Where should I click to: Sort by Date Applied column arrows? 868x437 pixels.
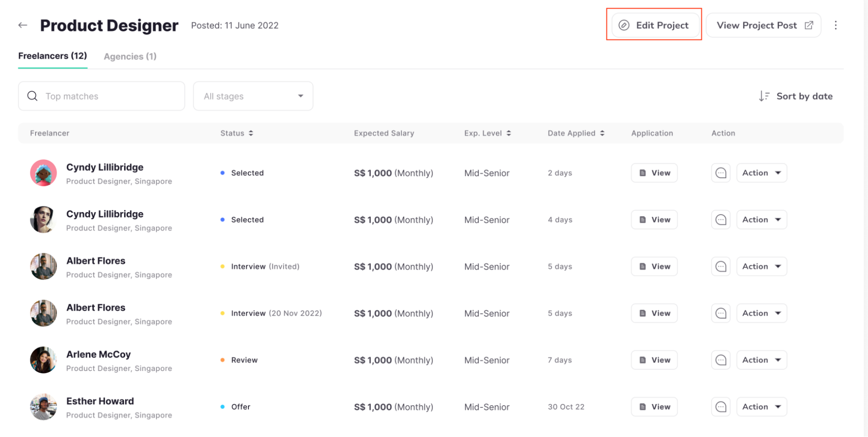click(x=602, y=133)
